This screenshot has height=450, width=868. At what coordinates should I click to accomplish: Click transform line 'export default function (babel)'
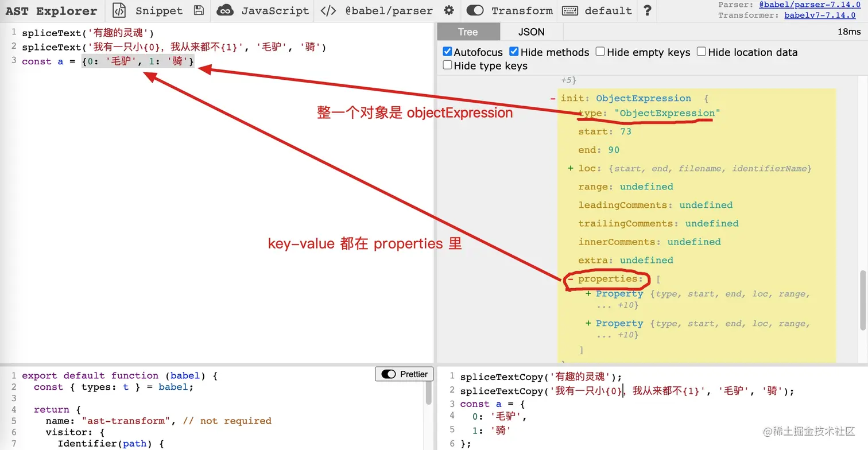pos(120,375)
